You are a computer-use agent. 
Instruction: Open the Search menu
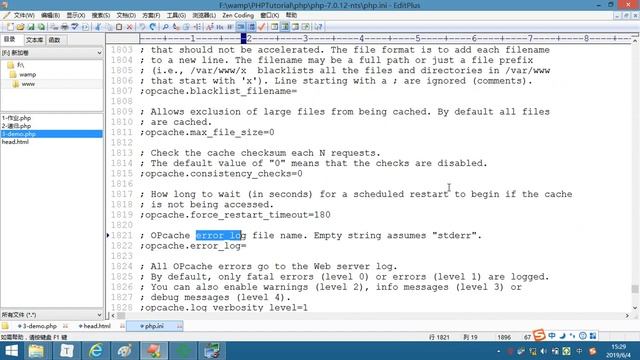point(100,15)
